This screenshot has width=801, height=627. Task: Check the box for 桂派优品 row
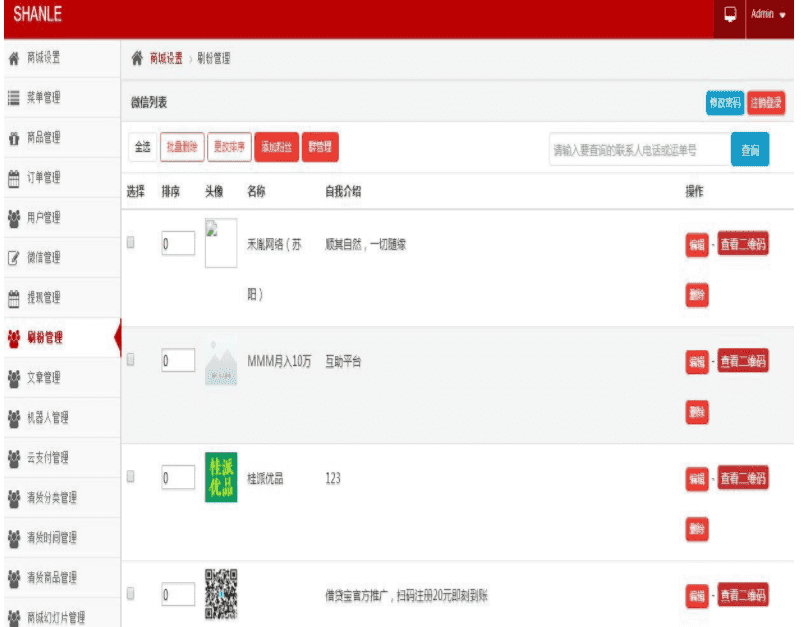pyautogui.click(x=131, y=477)
